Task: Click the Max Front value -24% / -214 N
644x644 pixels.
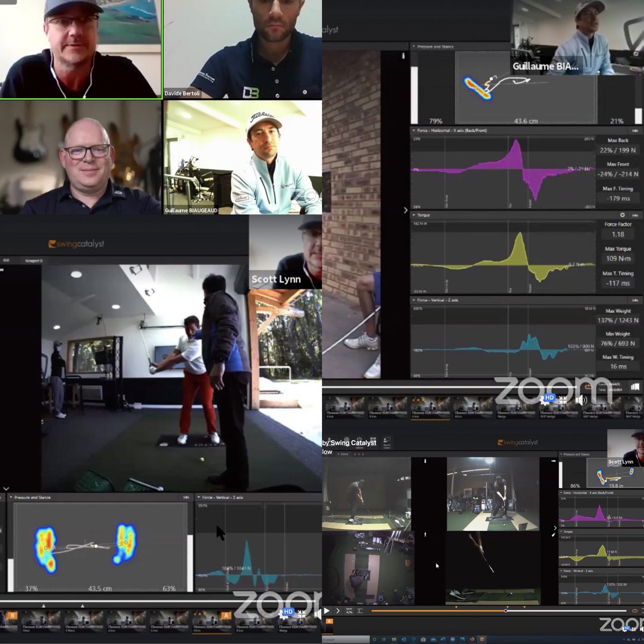Action: click(x=618, y=174)
